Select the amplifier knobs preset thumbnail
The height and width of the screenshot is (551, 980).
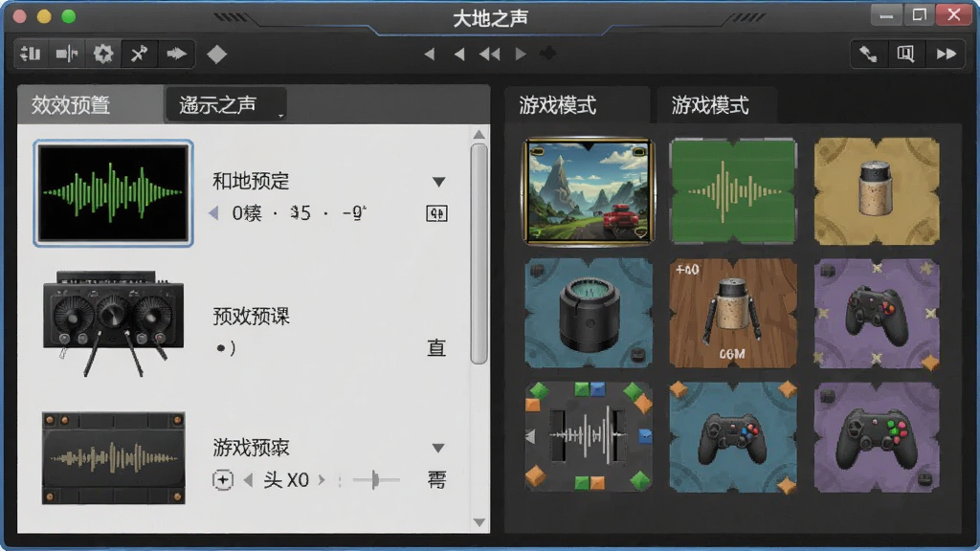[113, 323]
